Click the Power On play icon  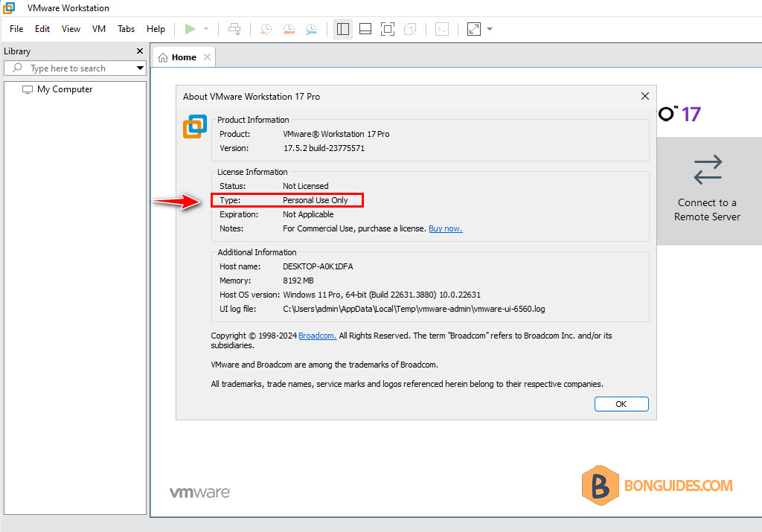(x=190, y=29)
